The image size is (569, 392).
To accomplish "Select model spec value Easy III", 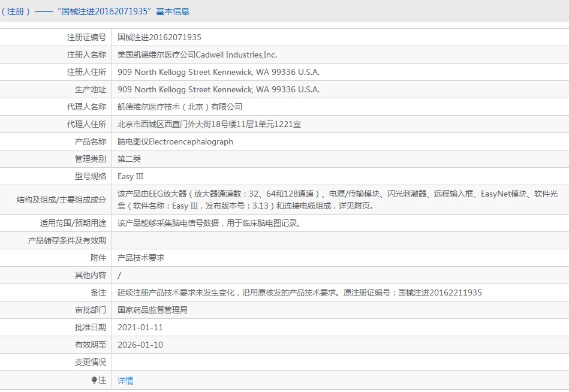I will tap(130, 177).
